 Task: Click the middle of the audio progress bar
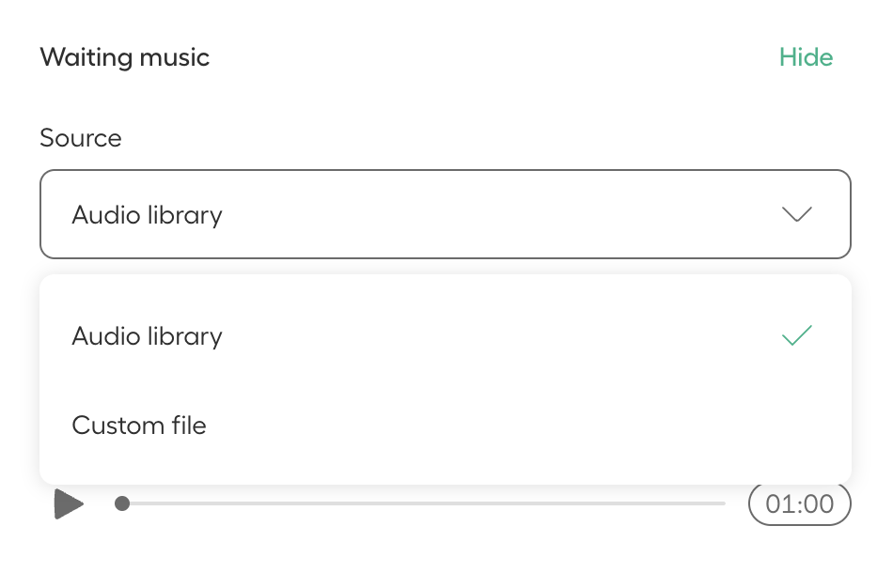click(424, 503)
